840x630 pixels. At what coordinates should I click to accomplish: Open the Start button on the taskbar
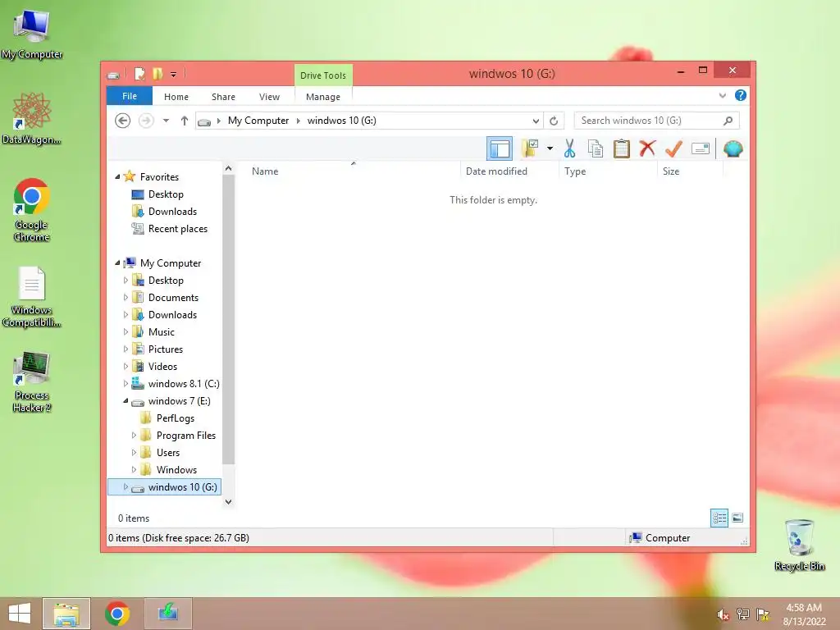coord(20,614)
